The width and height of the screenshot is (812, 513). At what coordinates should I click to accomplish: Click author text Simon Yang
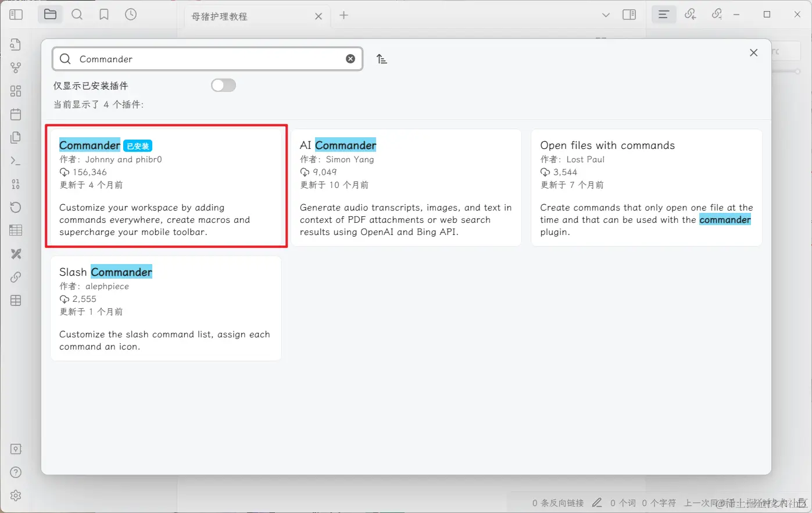click(x=350, y=159)
